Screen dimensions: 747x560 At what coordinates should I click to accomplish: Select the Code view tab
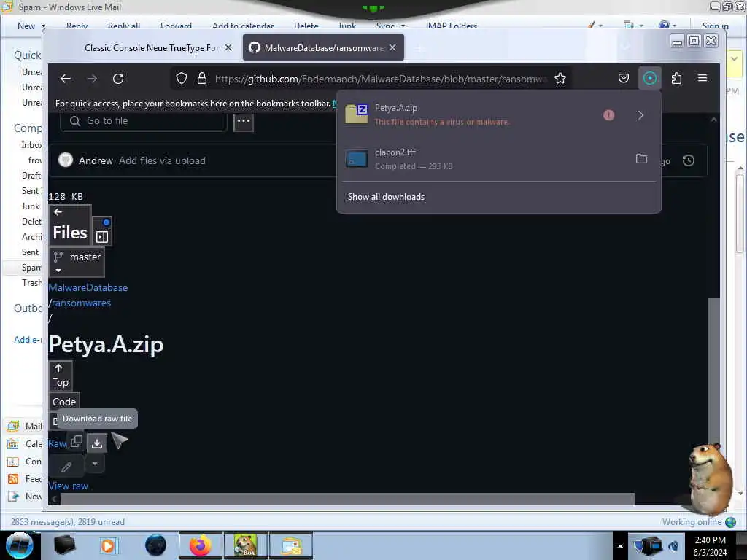[x=64, y=402]
